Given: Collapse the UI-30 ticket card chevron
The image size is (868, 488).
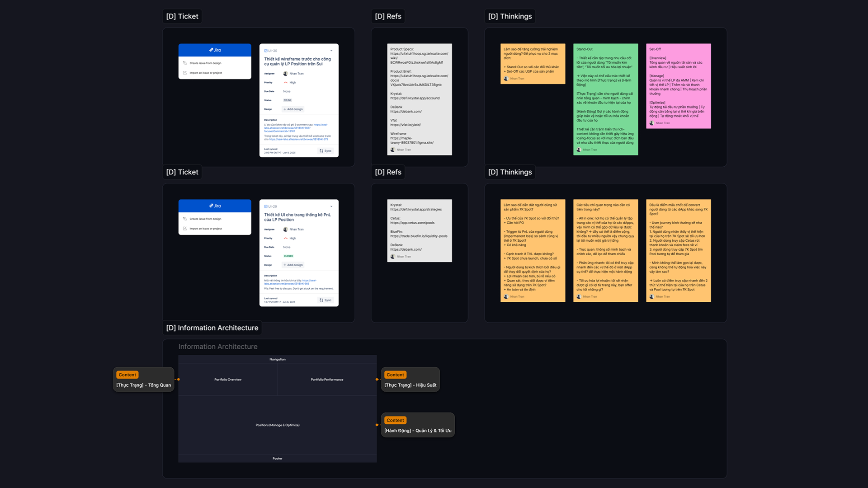Looking at the screenshot, I should 331,51.
